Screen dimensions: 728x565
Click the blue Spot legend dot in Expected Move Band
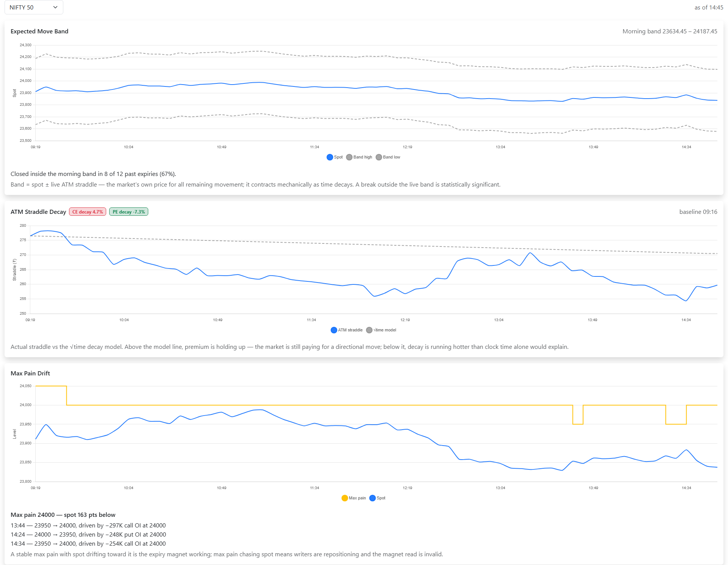coord(330,157)
